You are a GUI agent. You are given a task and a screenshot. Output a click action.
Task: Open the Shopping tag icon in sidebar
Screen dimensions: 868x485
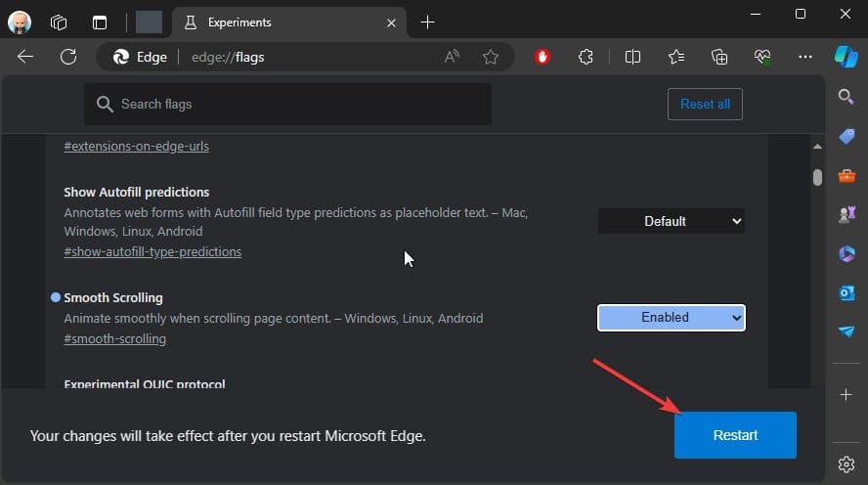tap(846, 136)
